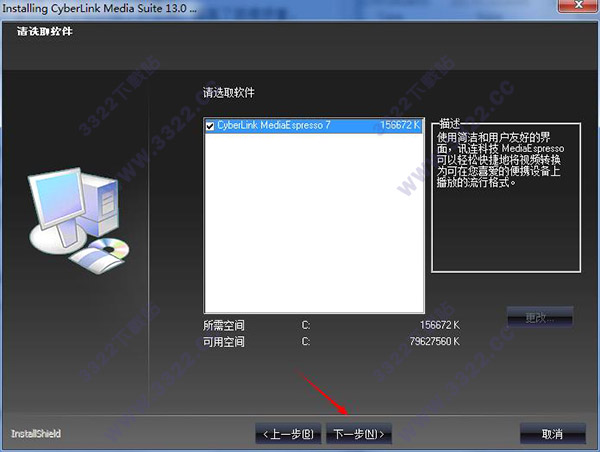Click the Installing CyberLink Media Suite 13.0 title
Image resolution: width=600 pixels, height=452 pixels.
pyautogui.click(x=99, y=8)
